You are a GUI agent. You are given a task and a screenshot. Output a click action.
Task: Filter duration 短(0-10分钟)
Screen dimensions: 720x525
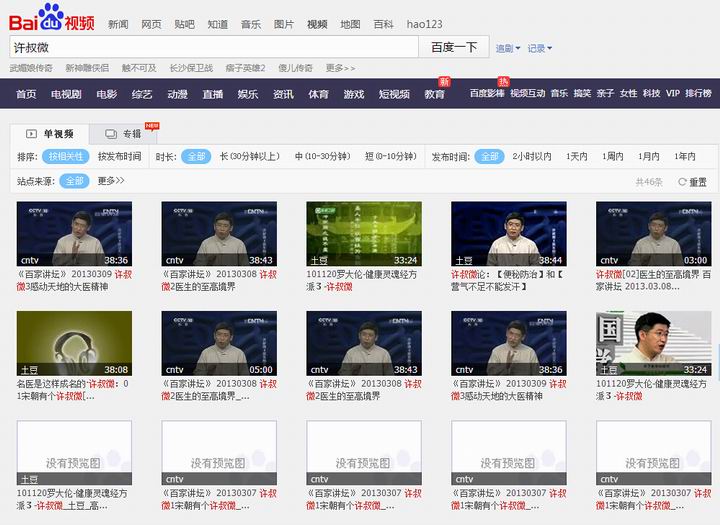pyautogui.click(x=391, y=157)
